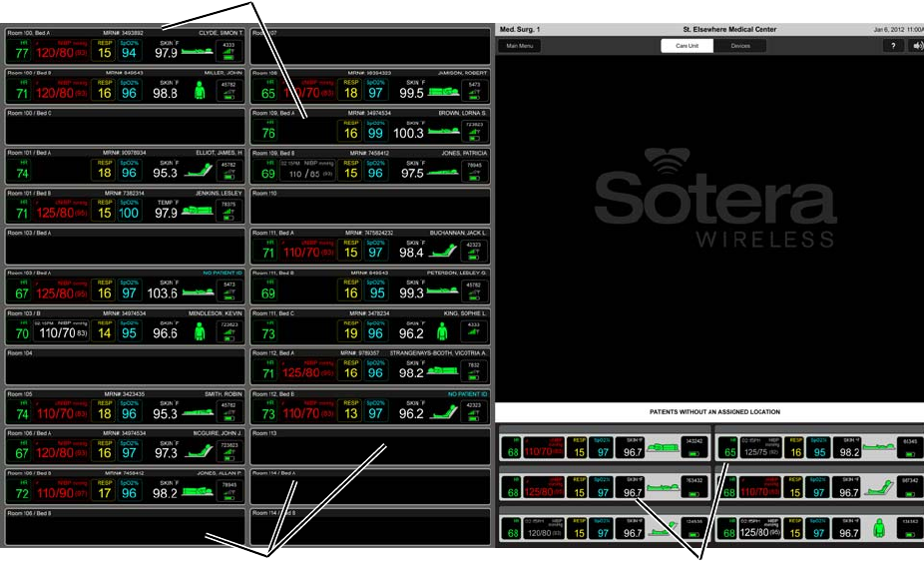Screen dimensions: 924x562
Task: Click RESP value 18 for Elliot, James H
Action: pos(105,173)
